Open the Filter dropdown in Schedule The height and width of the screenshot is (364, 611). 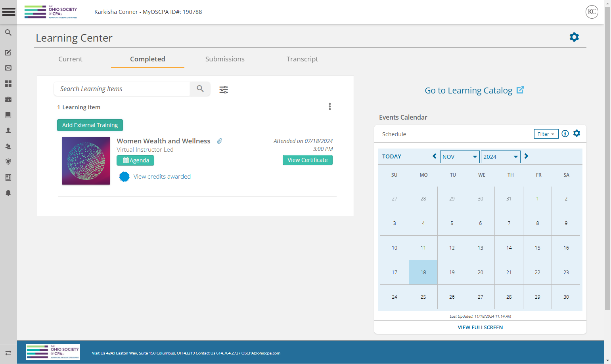click(x=546, y=134)
